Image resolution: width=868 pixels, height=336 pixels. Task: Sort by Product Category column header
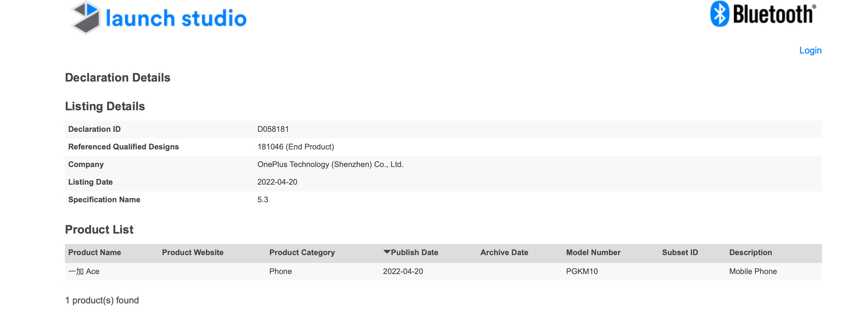(x=302, y=252)
